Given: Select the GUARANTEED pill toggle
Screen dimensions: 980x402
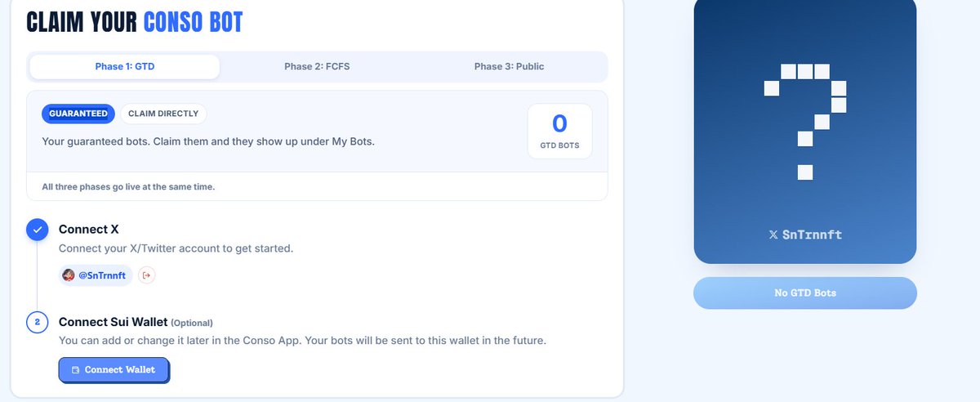Looking at the screenshot, I should coord(78,114).
